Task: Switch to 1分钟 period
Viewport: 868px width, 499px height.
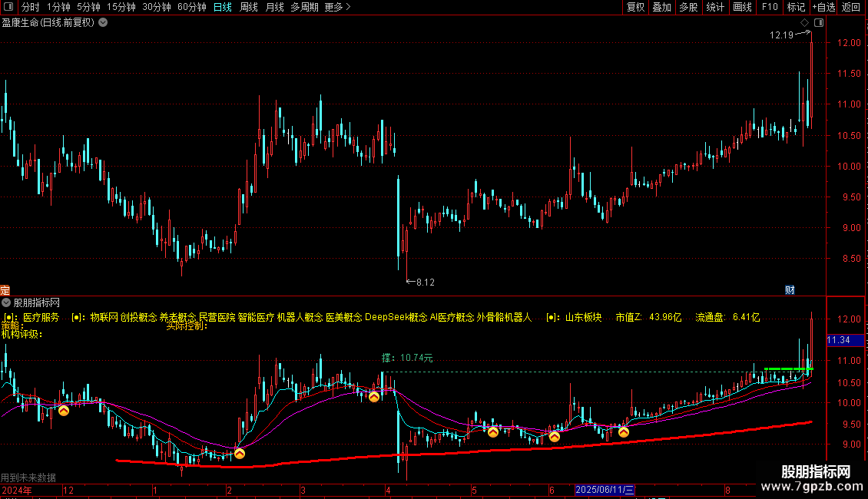Action: [58, 7]
